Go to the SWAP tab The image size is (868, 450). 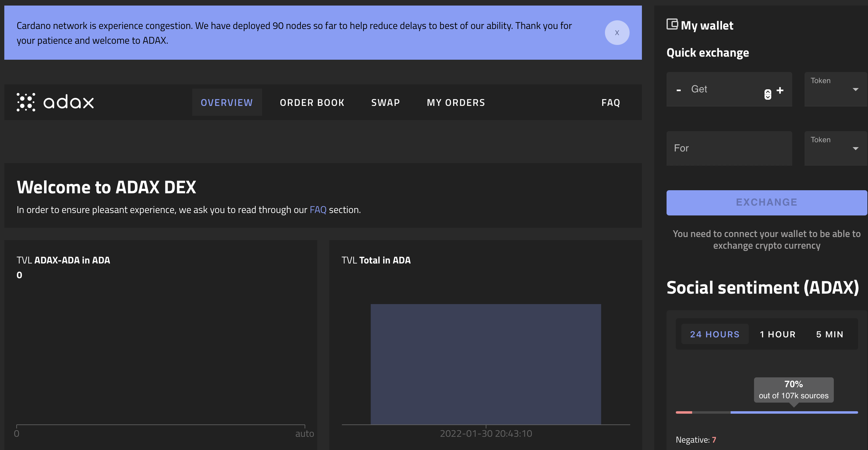pyautogui.click(x=385, y=102)
